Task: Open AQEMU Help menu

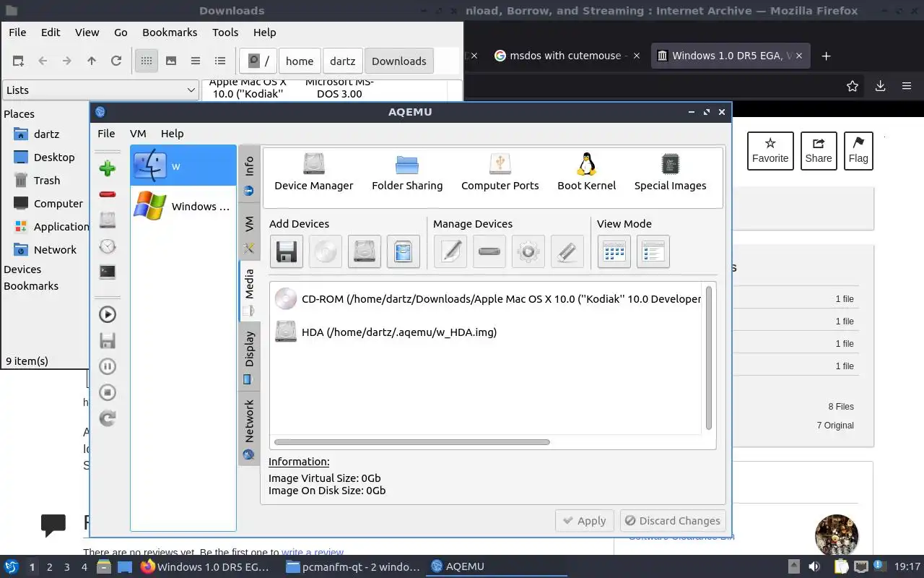Action: tap(172, 134)
